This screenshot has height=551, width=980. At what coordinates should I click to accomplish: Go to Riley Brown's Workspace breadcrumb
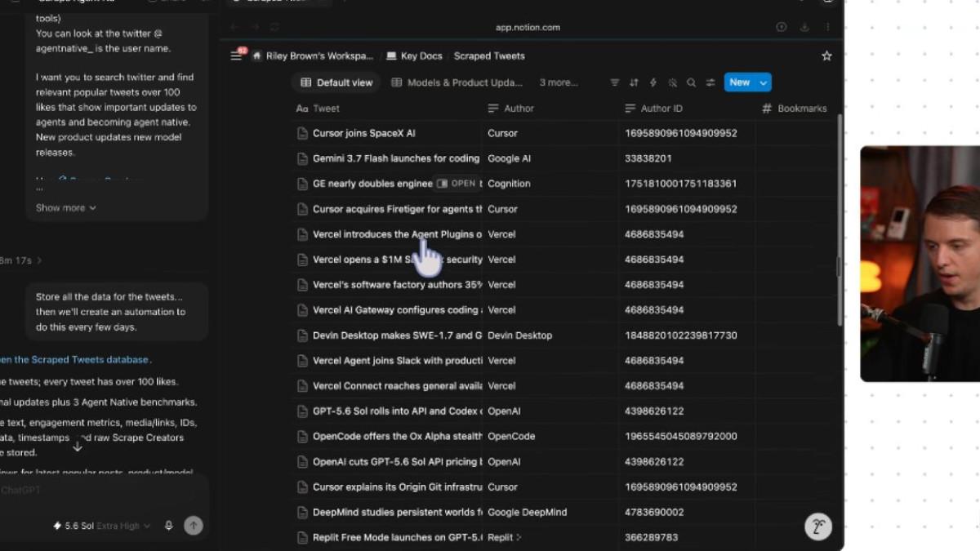pos(313,56)
